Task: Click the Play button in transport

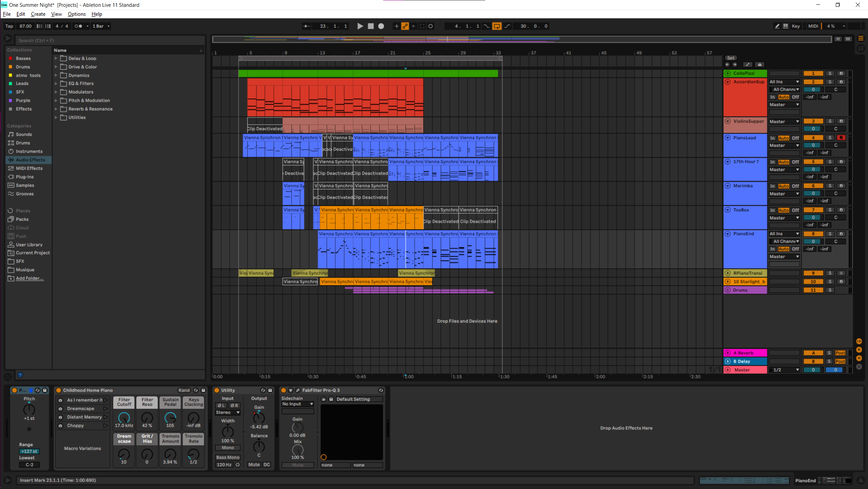Action: click(x=360, y=26)
